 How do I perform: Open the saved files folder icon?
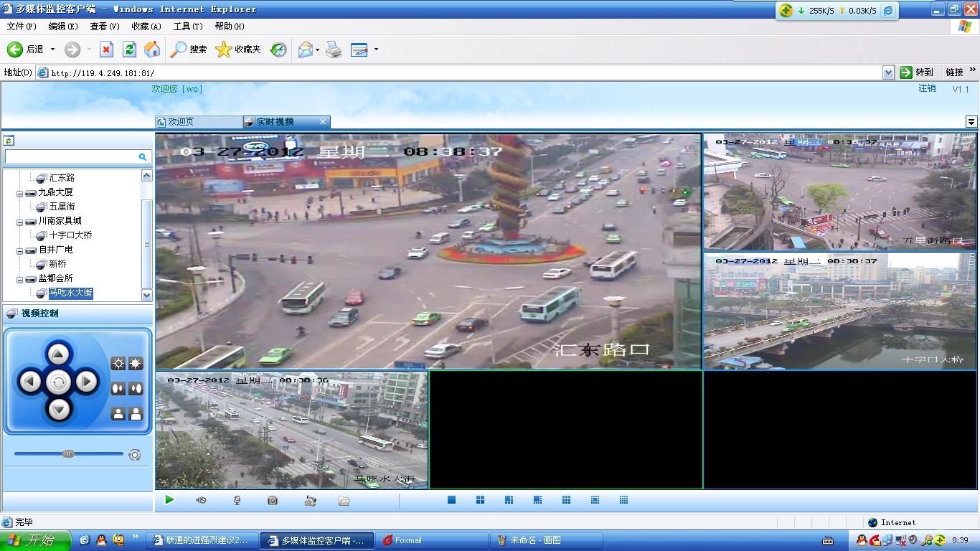[x=344, y=501]
